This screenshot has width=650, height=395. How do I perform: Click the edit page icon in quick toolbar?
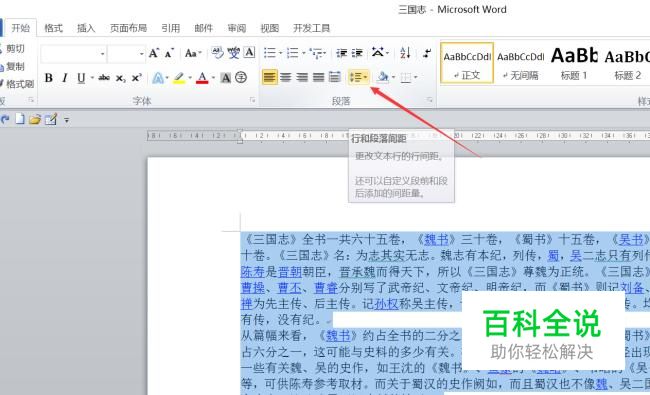[51, 120]
